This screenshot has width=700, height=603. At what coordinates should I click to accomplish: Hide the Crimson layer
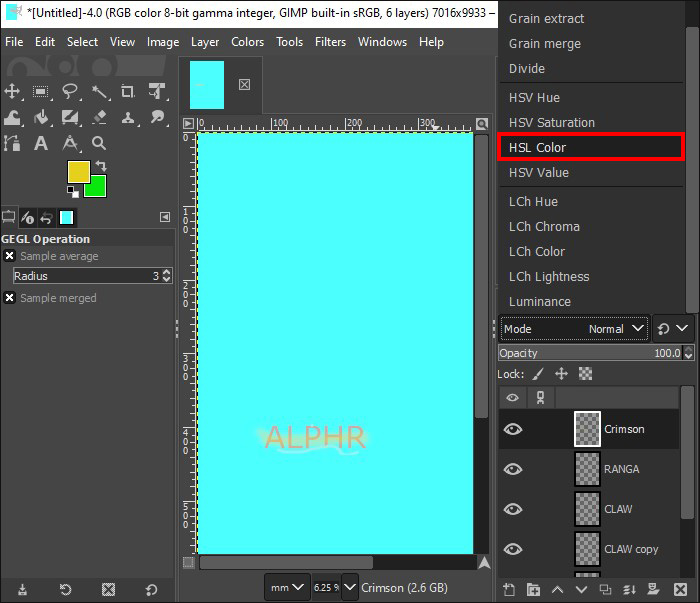pos(512,429)
